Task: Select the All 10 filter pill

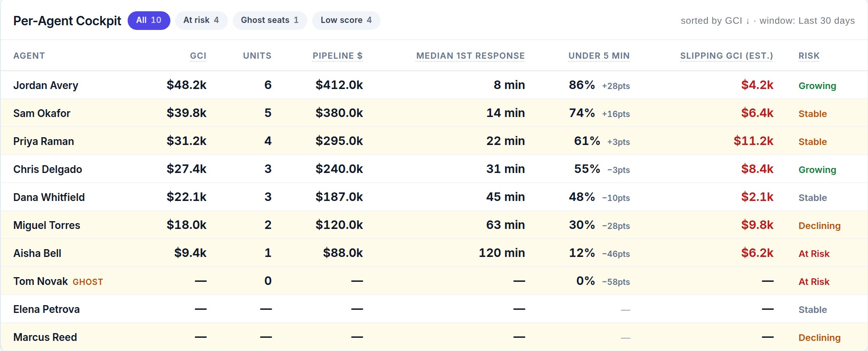Action: [149, 20]
